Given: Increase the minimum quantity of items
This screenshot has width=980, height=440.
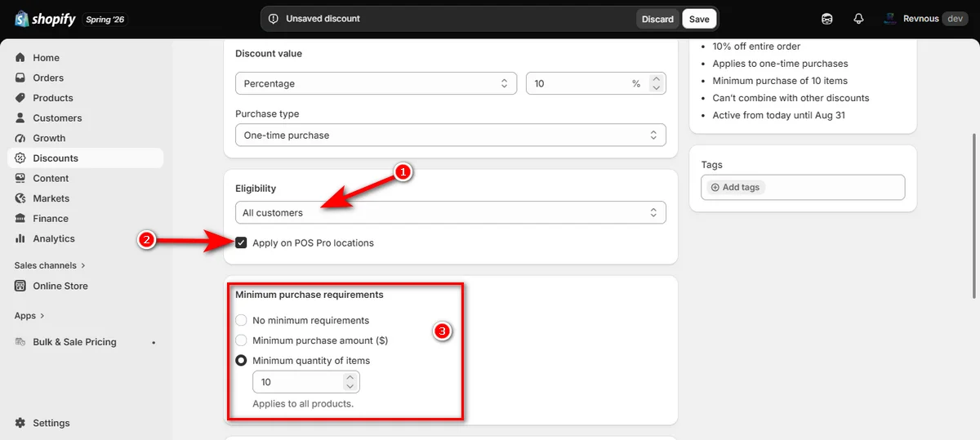Looking at the screenshot, I should [350, 378].
